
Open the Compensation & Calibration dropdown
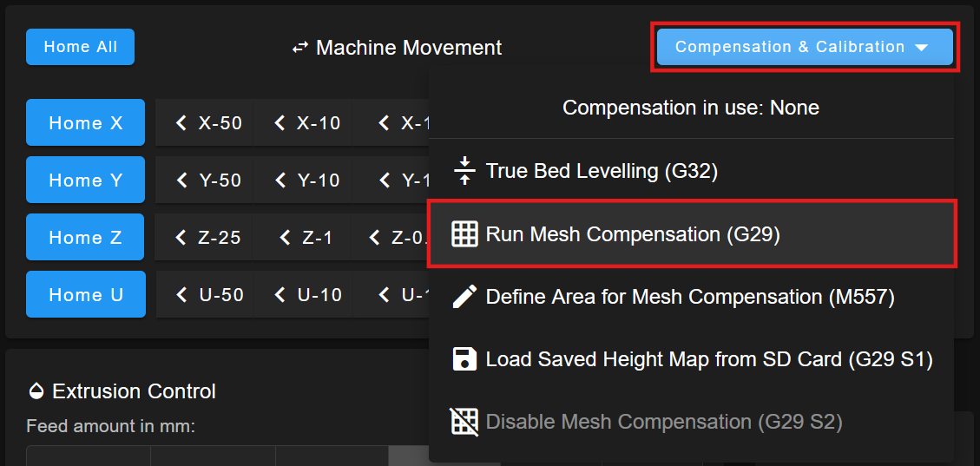(x=805, y=47)
